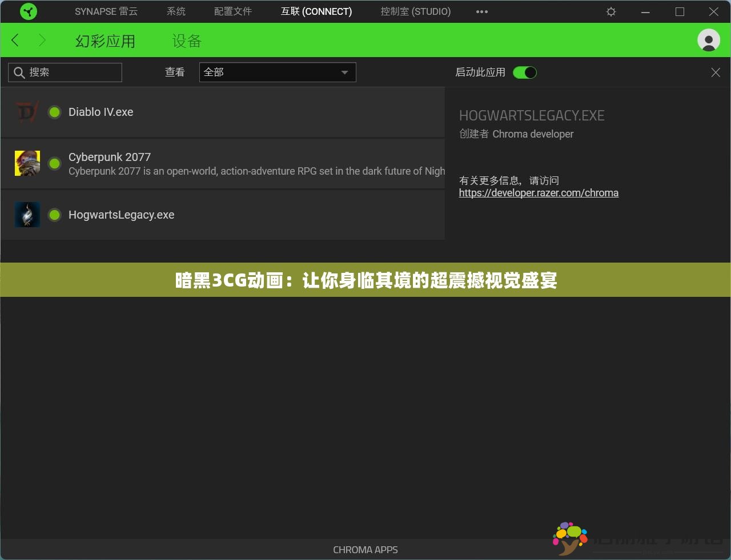Screen dimensions: 731x560
Task: Click the 创建者 Chroma developer text
Action: point(516,134)
